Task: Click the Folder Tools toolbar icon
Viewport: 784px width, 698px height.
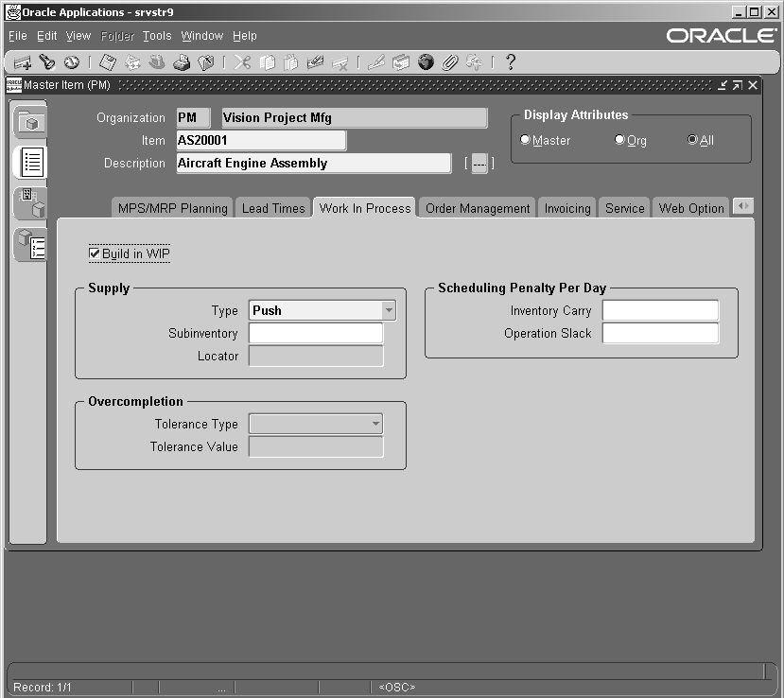Action: [474, 62]
